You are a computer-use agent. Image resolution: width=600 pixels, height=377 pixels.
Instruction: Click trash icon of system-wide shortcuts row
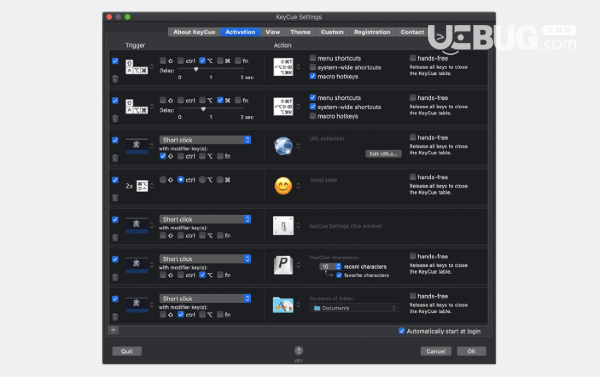point(115,118)
